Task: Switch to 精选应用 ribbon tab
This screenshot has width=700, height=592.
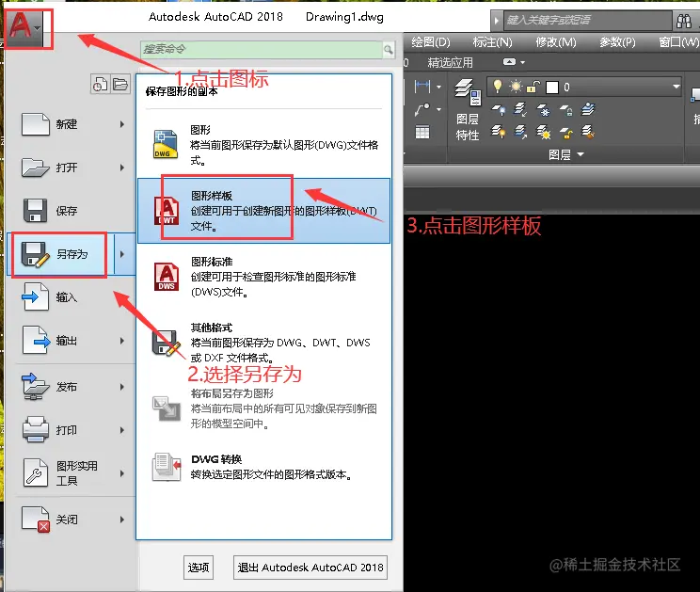Action: 450,62
